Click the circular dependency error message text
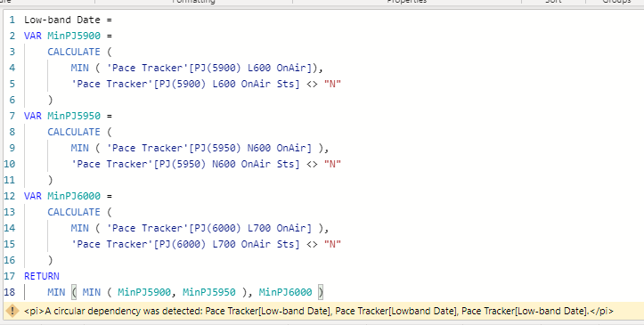Viewport: 644px width, 325px height. [319, 311]
